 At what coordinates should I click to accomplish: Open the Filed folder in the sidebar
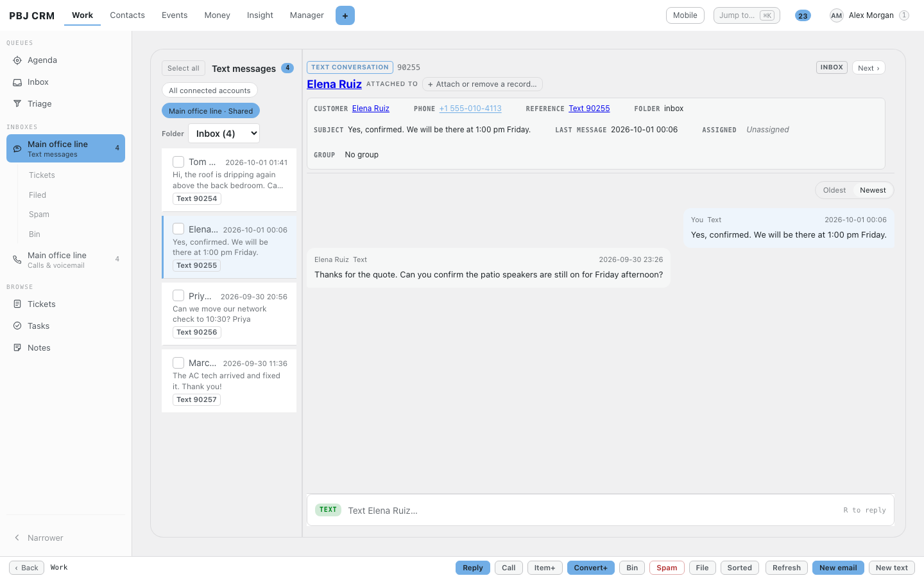pos(37,195)
